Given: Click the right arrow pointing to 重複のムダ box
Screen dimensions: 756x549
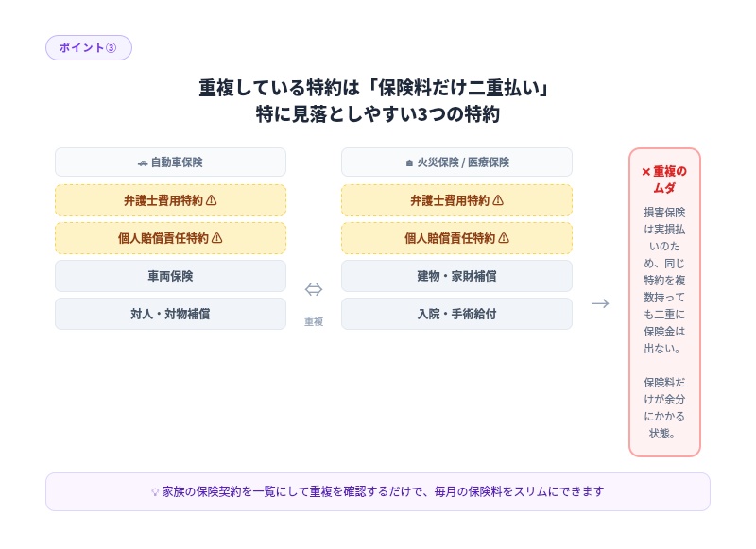Looking at the screenshot, I should 600,303.
